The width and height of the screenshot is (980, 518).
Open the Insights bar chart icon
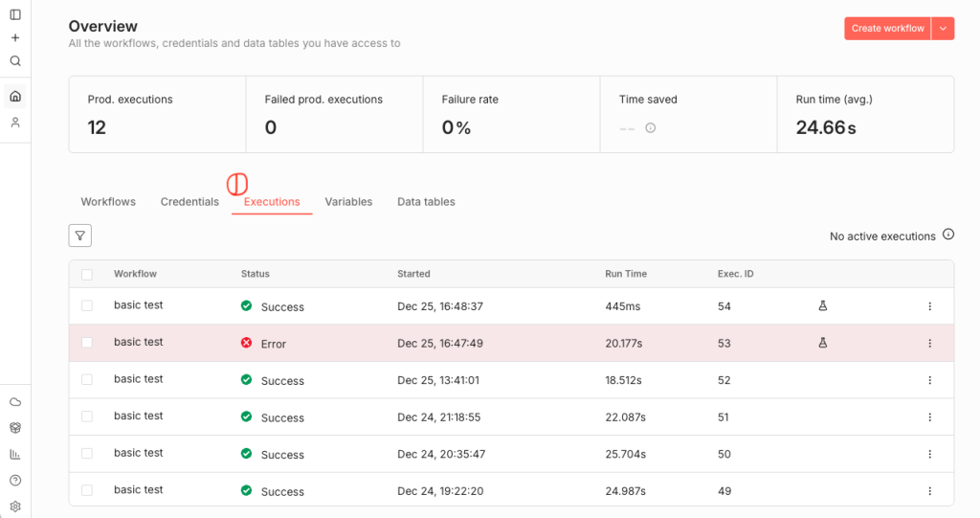tap(15, 454)
